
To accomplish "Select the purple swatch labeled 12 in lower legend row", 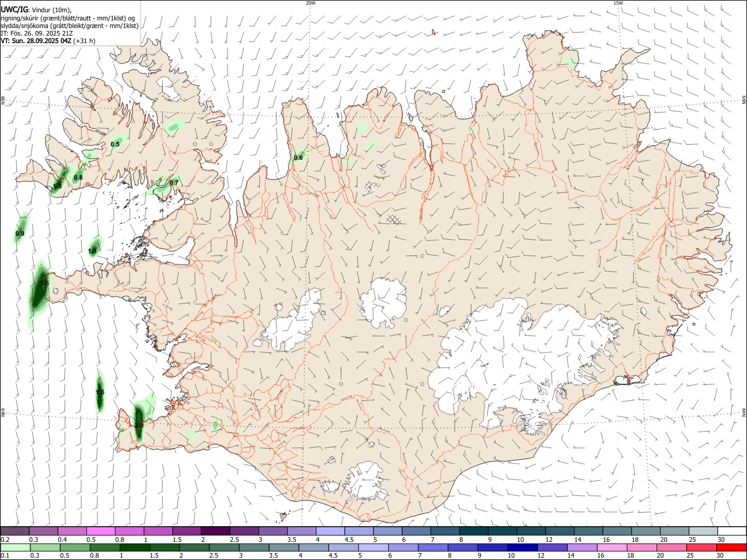I will (552, 547).
